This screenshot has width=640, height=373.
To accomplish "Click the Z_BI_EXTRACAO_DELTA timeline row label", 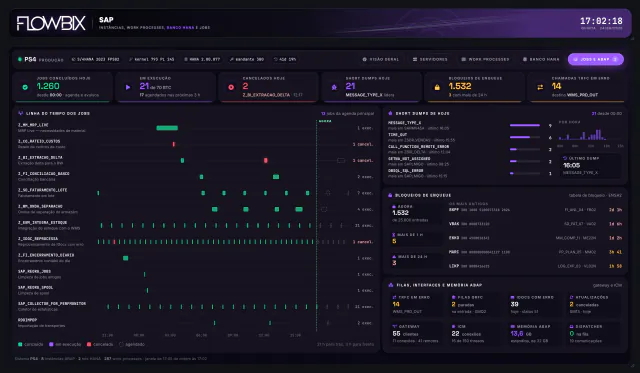I will 40,158.
